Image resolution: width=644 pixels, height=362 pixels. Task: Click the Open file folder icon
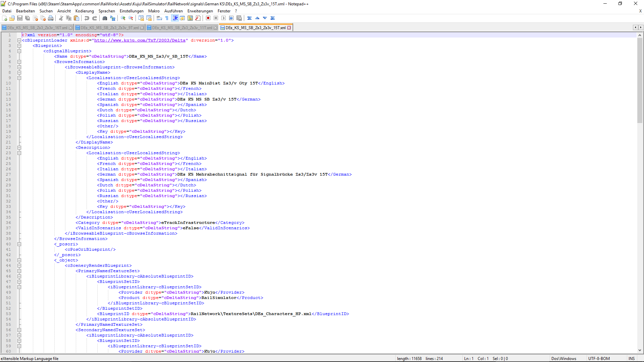pos(12,18)
